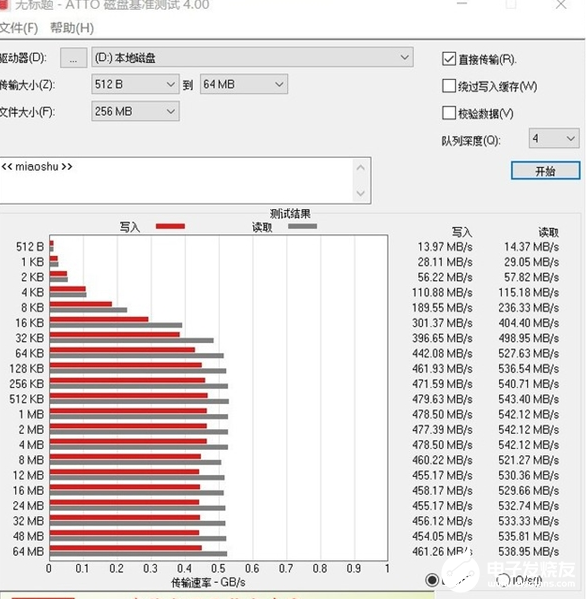Expand the (D:) 本地磁盘 drive dropdown
The height and width of the screenshot is (599, 586).
(x=252, y=58)
